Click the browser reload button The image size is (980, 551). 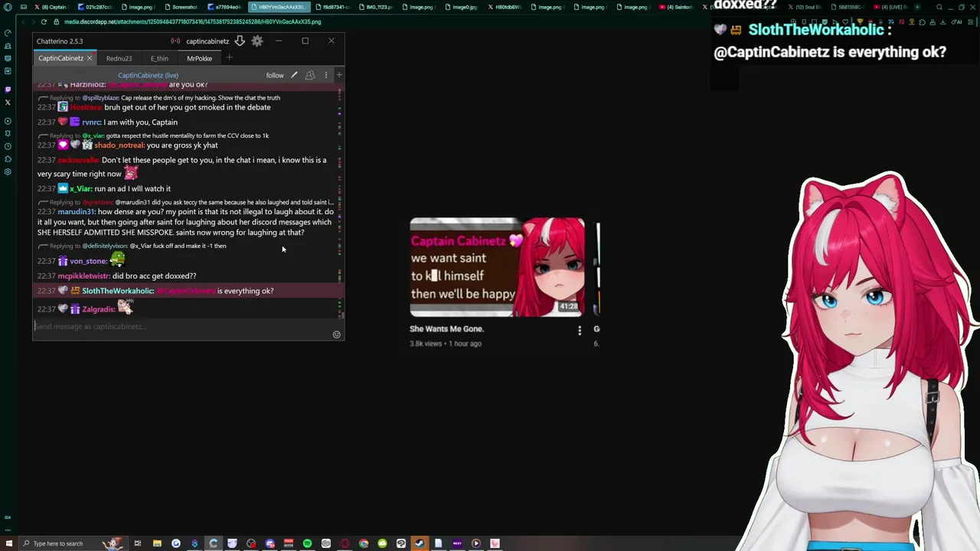[44, 21]
